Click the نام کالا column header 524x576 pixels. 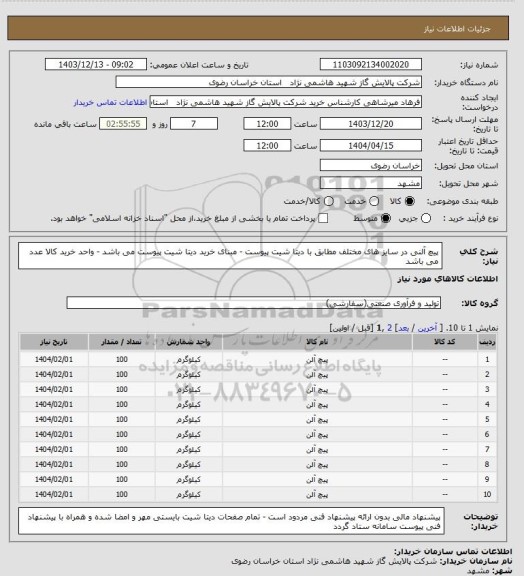pyautogui.click(x=317, y=342)
